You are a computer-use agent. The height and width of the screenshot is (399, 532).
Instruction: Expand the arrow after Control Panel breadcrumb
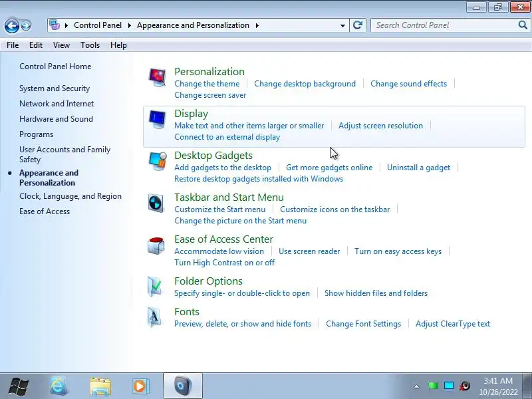point(129,25)
